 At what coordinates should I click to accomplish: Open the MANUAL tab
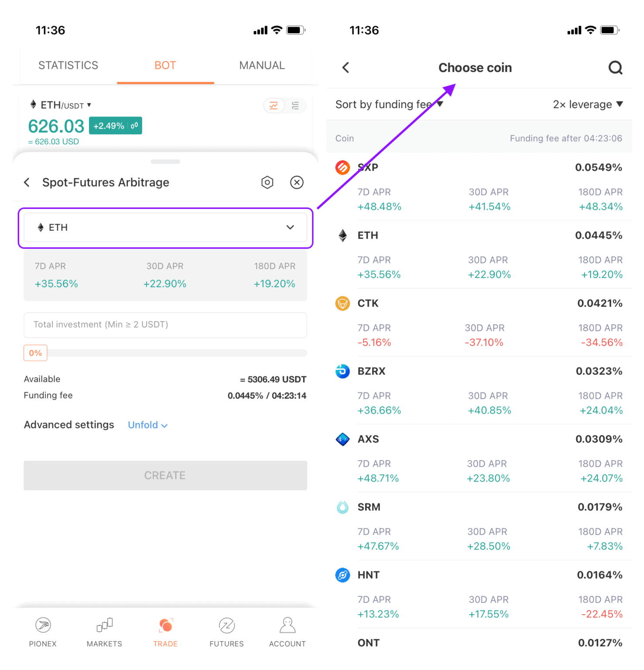262,65
